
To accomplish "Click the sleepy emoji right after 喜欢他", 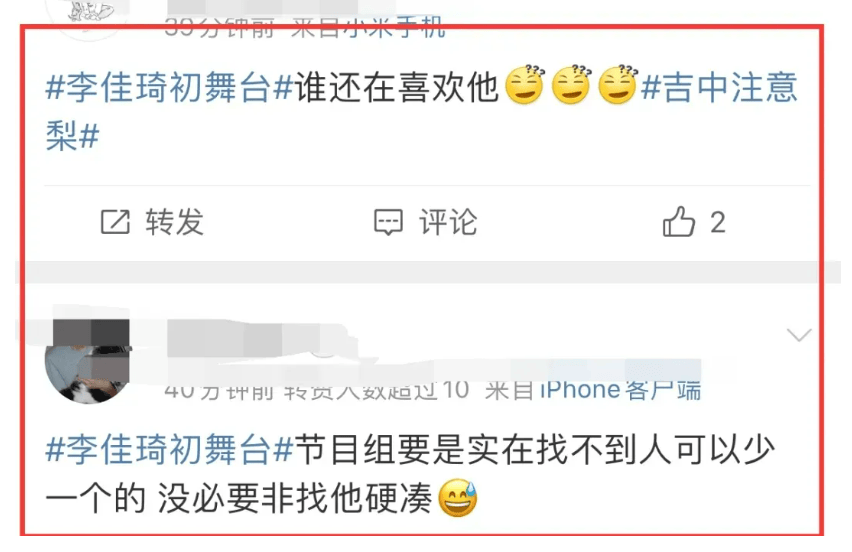I will coord(524,85).
